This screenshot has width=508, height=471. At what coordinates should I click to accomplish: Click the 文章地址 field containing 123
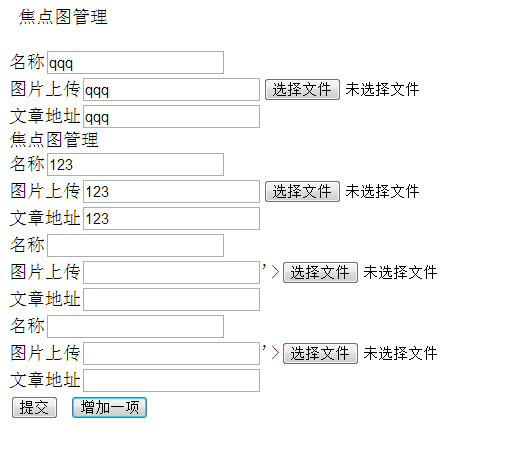coord(171,218)
